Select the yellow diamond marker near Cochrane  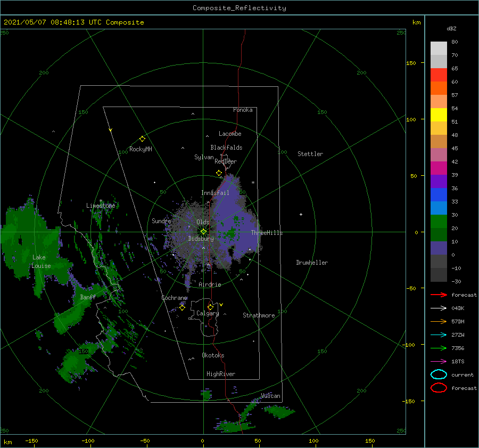[182, 307]
